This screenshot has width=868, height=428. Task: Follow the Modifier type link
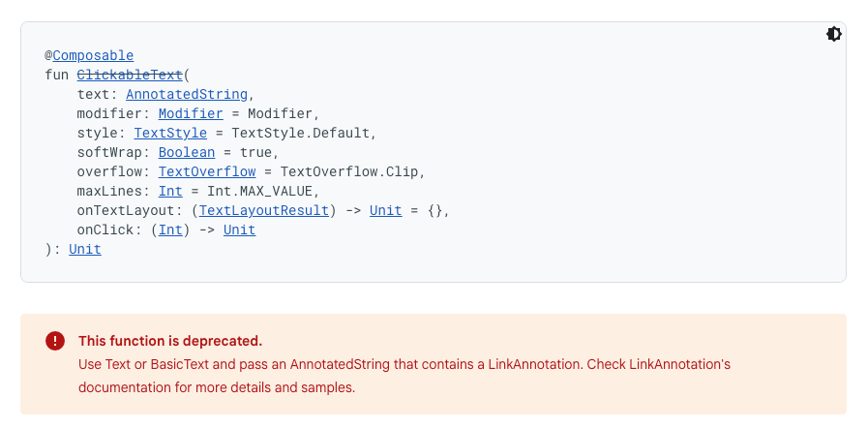pos(191,113)
